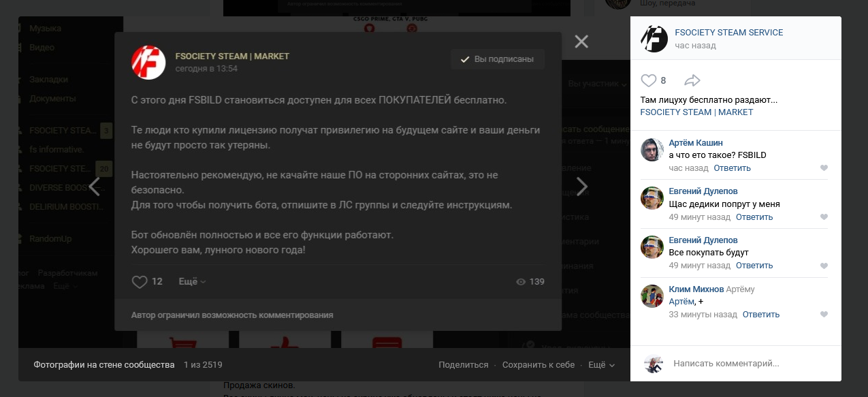Expand the 'Ещё' menu in the viewer bottom bar

pyautogui.click(x=601, y=365)
